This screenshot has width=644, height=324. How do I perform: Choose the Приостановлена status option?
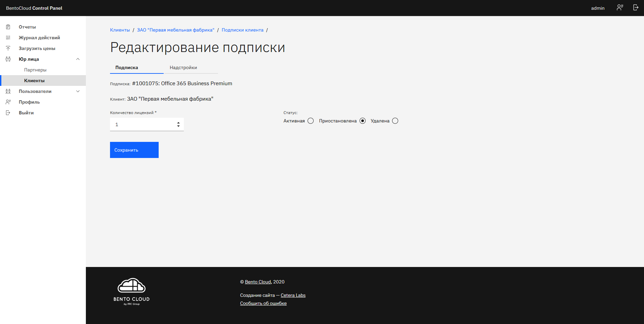363,121
